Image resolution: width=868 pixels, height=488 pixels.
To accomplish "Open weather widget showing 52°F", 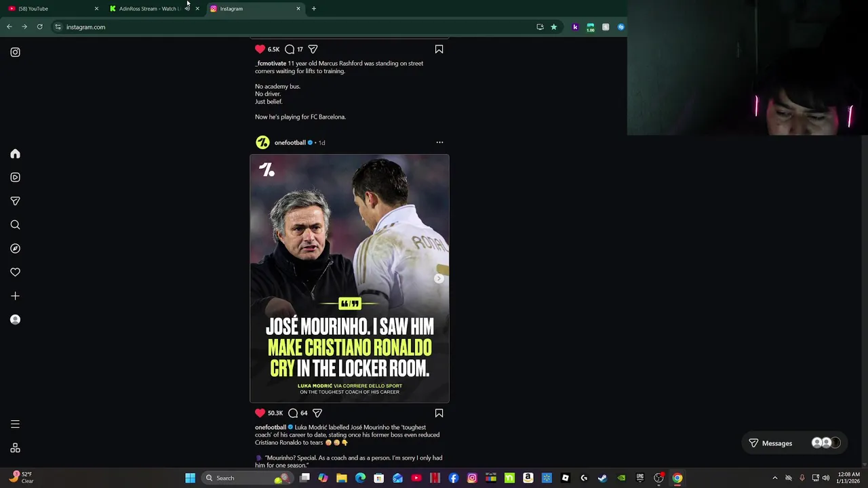I will [x=19, y=478].
